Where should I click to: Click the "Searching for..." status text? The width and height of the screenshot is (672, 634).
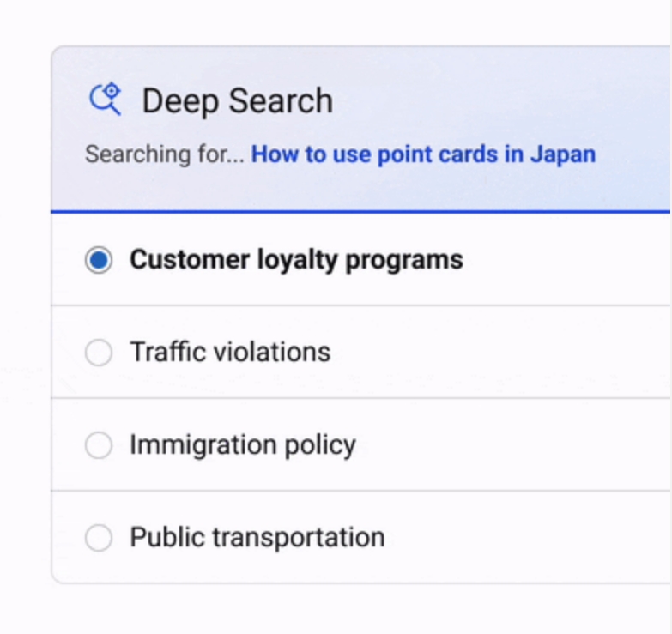164,154
